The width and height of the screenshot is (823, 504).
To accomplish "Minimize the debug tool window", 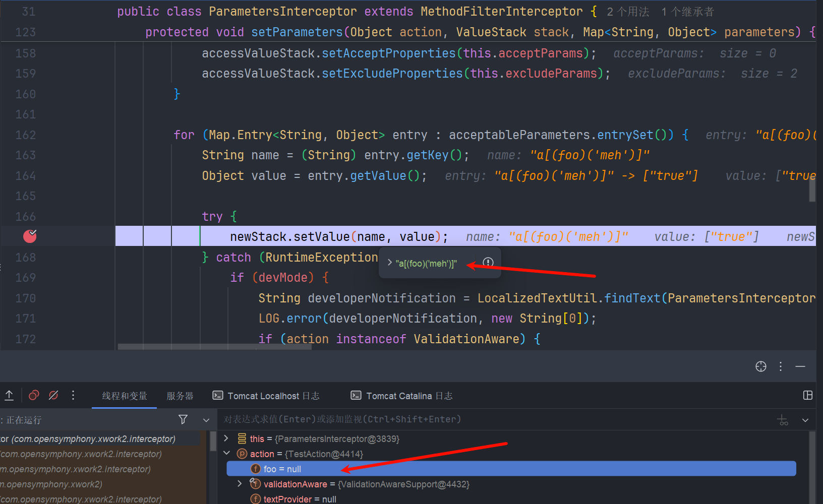I will click(x=800, y=366).
